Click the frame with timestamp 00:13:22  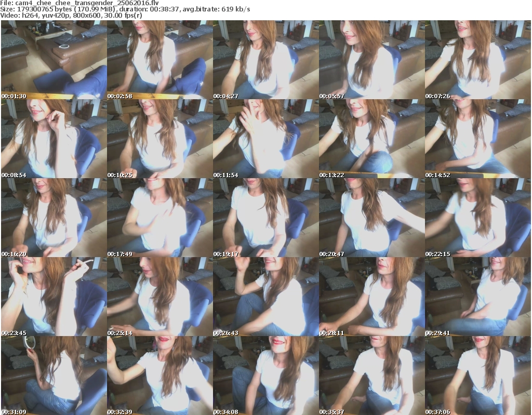pyautogui.click(x=372, y=139)
